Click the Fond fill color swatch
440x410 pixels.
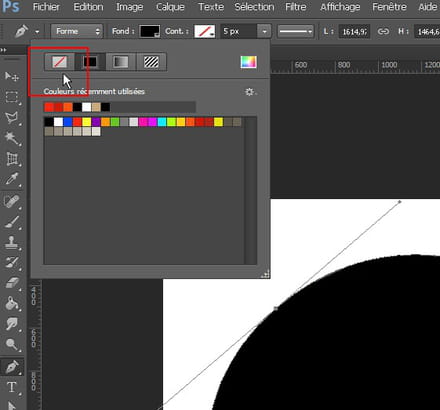pos(150,31)
